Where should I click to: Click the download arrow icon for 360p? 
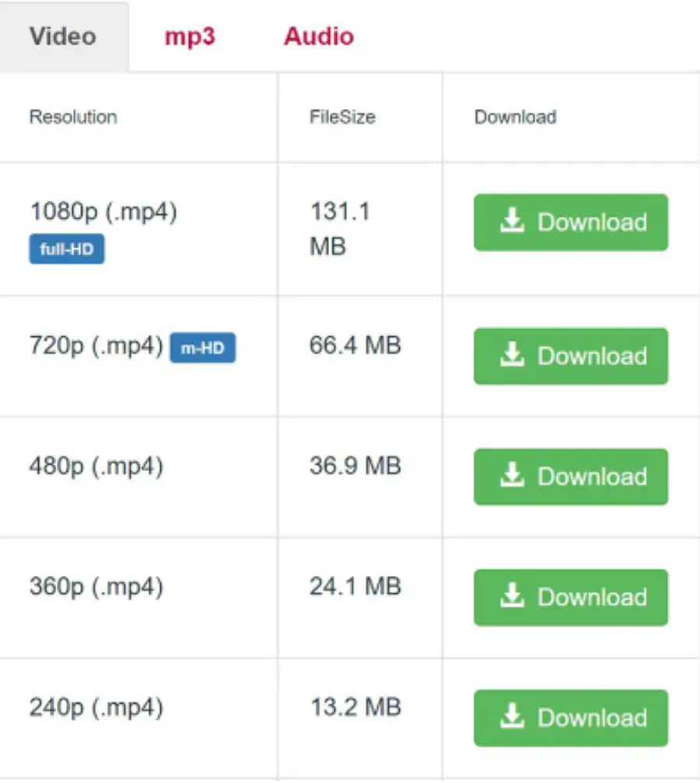pos(512,597)
